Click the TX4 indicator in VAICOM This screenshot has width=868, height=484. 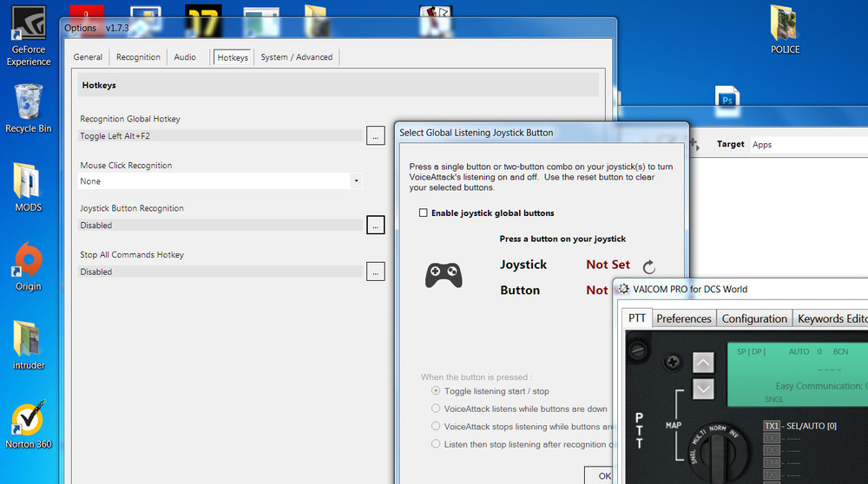coord(772,462)
